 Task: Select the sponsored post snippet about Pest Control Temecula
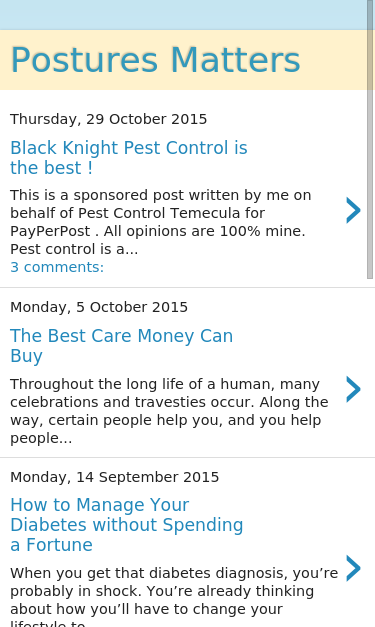click(x=161, y=222)
